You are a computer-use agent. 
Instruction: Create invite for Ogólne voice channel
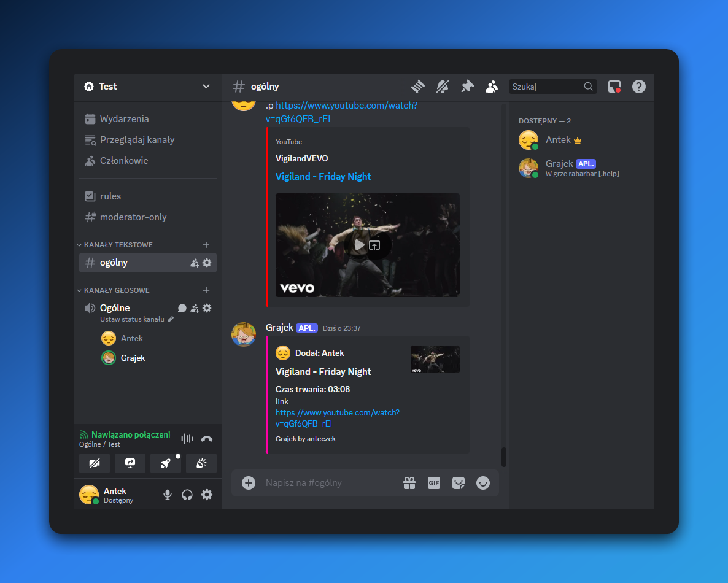pyautogui.click(x=195, y=308)
